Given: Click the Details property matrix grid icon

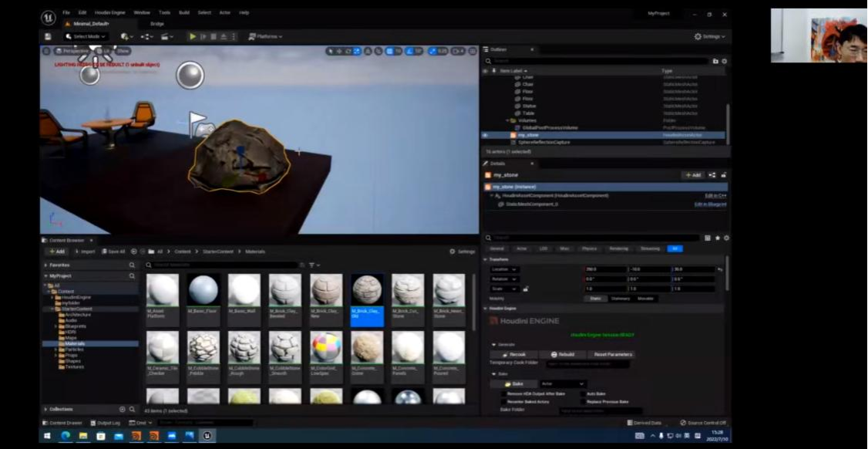Looking at the screenshot, I should point(708,238).
